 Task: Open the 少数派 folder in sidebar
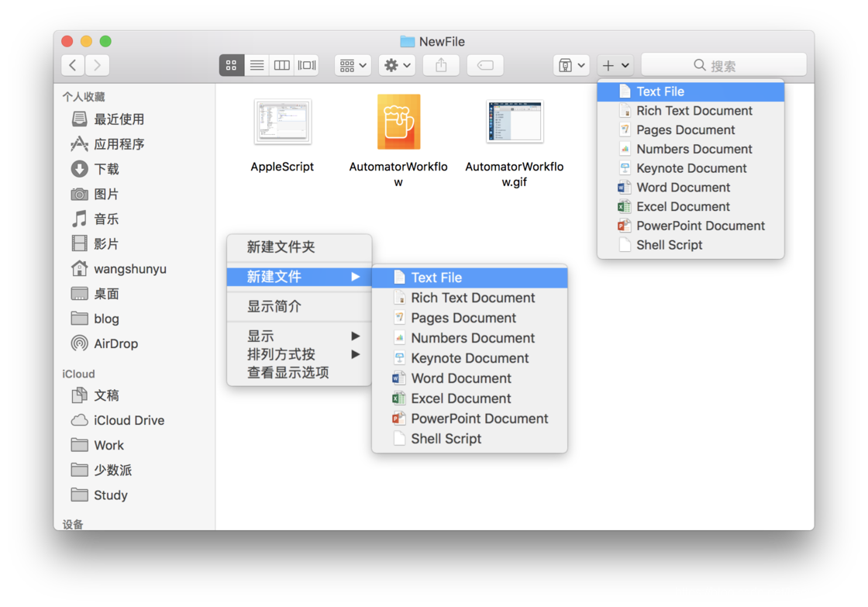(x=102, y=471)
